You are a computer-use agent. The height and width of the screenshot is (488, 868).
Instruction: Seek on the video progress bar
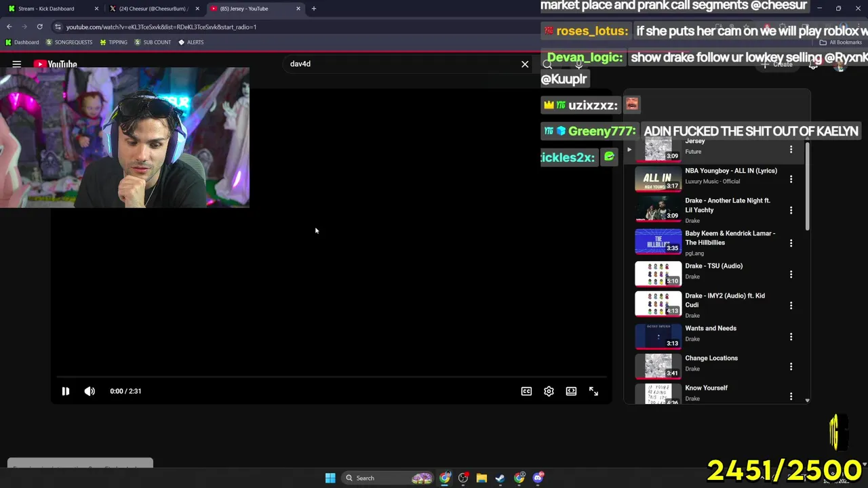331,376
